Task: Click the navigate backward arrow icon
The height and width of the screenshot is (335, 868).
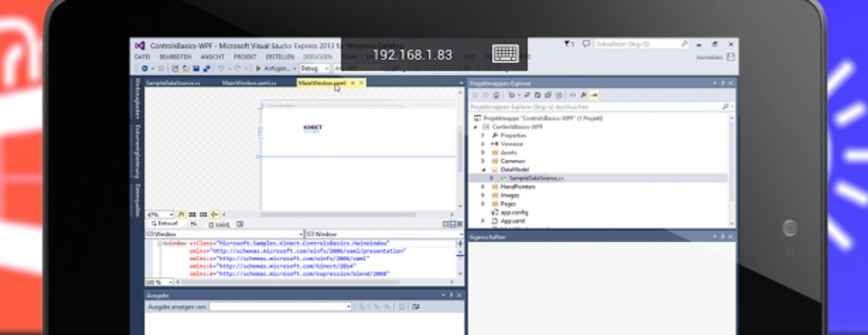Action: click(145, 69)
